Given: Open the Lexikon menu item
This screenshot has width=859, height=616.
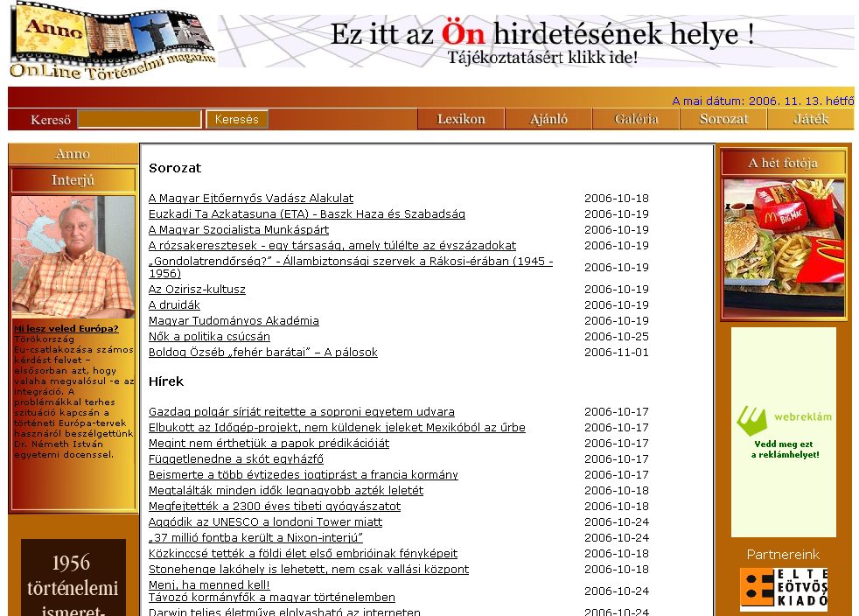Looking at the screenshot, I should tap(461, 119).
